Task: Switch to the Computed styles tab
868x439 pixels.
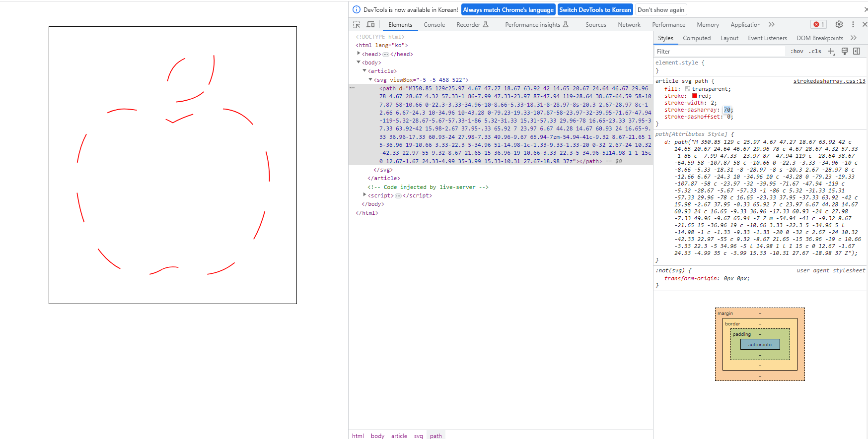Action: [x=697, y=38]
